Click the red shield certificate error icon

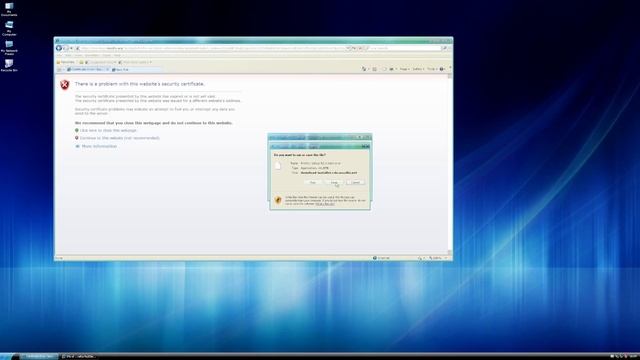click(64, 84)
